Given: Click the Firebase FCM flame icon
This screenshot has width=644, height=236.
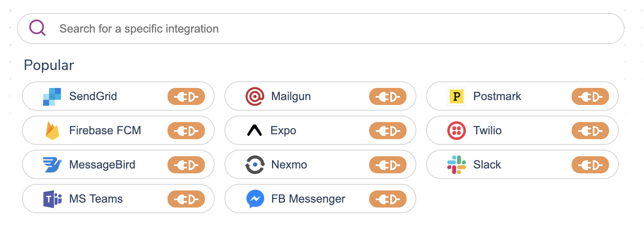Looking at the screenshot, I should click(x=52, y=131).
